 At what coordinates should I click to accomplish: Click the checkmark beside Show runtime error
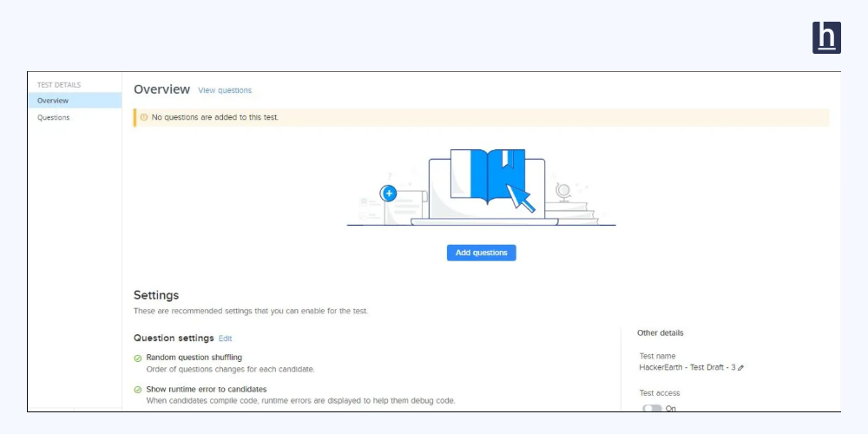138,390
